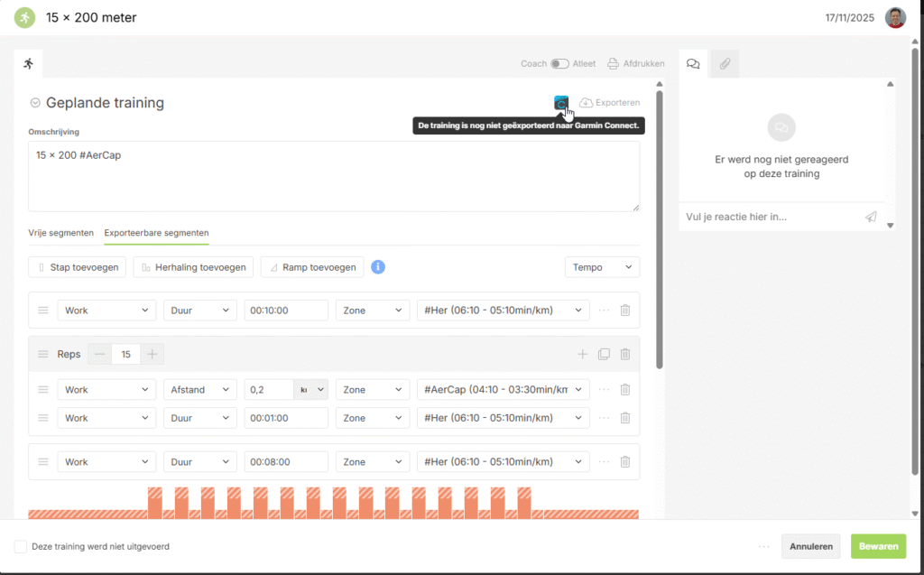Open the Tempo dropdown
Image resolution: width=924 pixels, height=575 pixels.
(602, 267)
